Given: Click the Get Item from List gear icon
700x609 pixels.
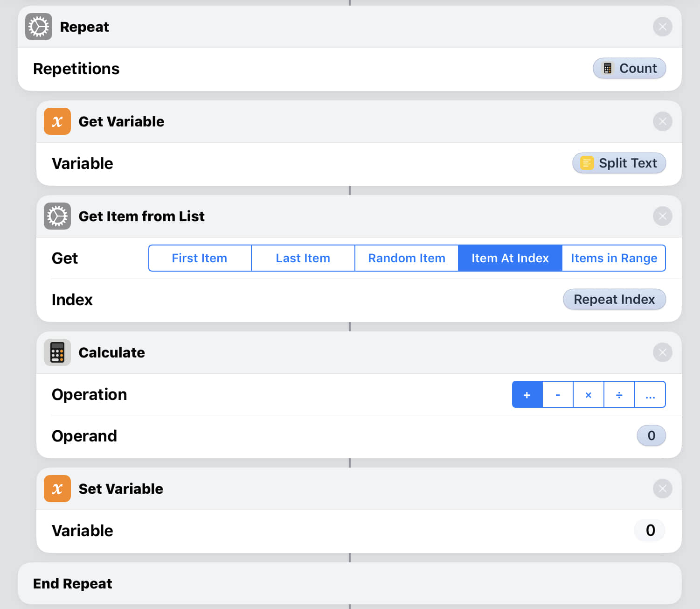Looking at the screenshot, I should click(57, 216).
